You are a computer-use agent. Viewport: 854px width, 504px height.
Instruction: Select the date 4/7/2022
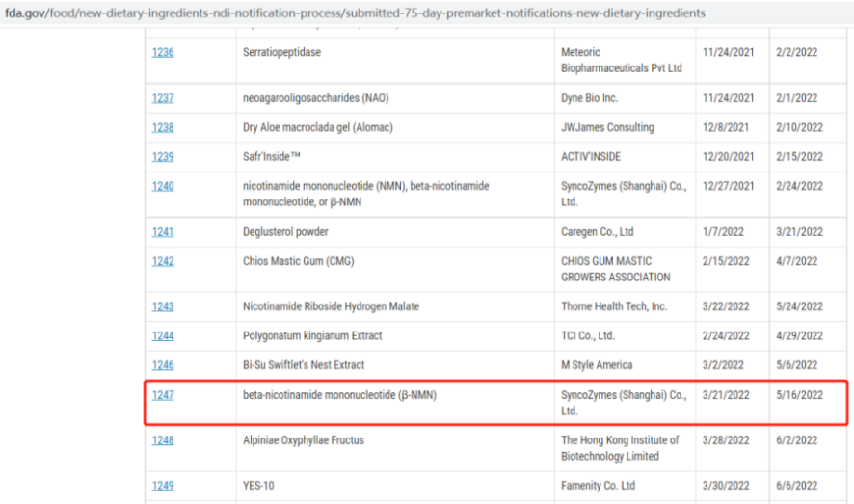(797, 261)
